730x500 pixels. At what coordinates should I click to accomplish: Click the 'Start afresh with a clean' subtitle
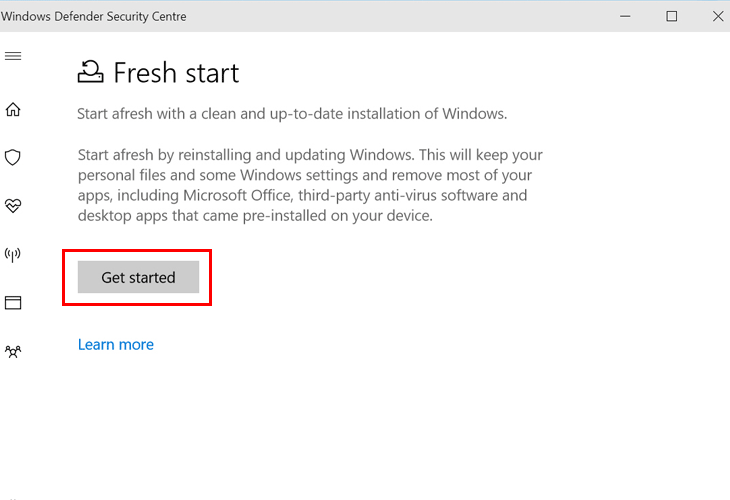pyautogui.click(x=292, y=114)
